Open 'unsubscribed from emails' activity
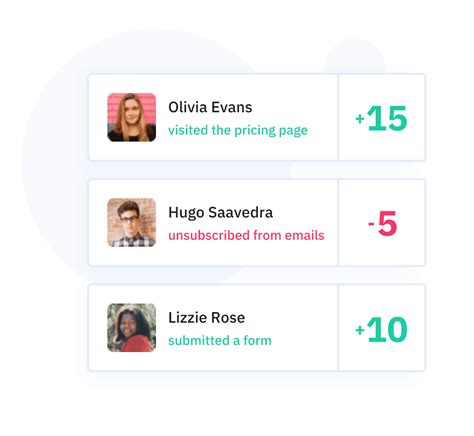 [x=246, y=235]
